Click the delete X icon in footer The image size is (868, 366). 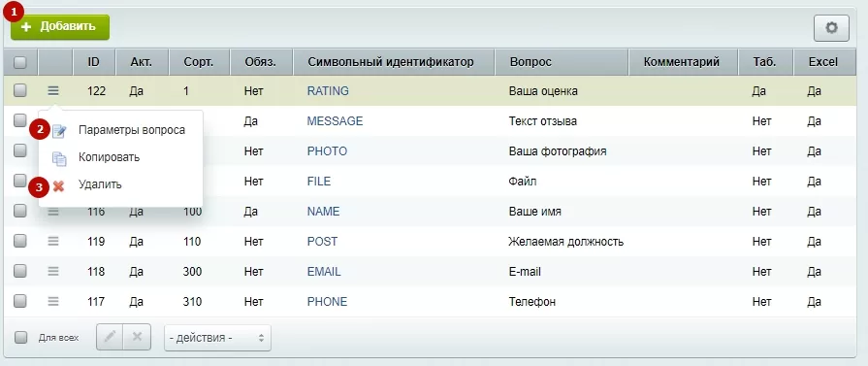click(x=138, y=337)
